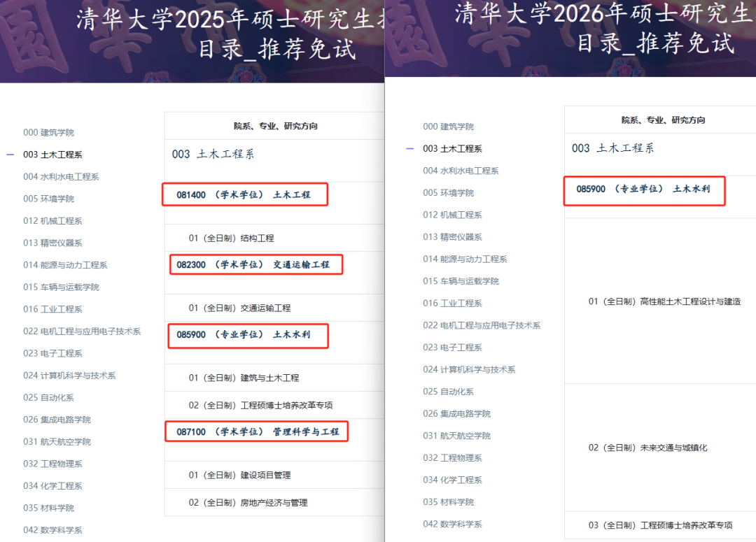Click 01 (全日制) 高性能土木工程设计与建造 row
Image resolution: width=756 pixels, height=542 pixels.
(660, 301)
